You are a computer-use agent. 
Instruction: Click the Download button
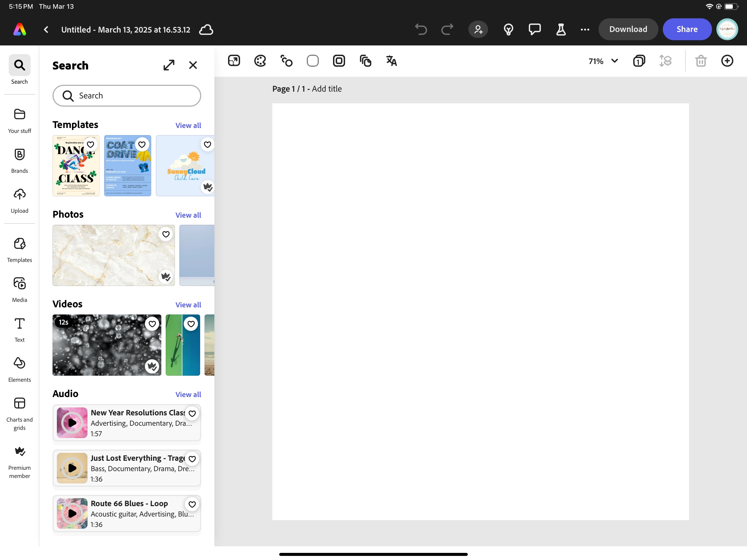(x=628, y=29)
